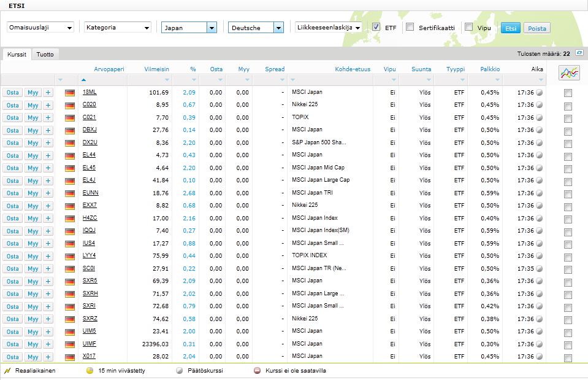Click the German flag icon beside IUS4
This screenshot has width=588, height=380.
(x=70, y=244)
